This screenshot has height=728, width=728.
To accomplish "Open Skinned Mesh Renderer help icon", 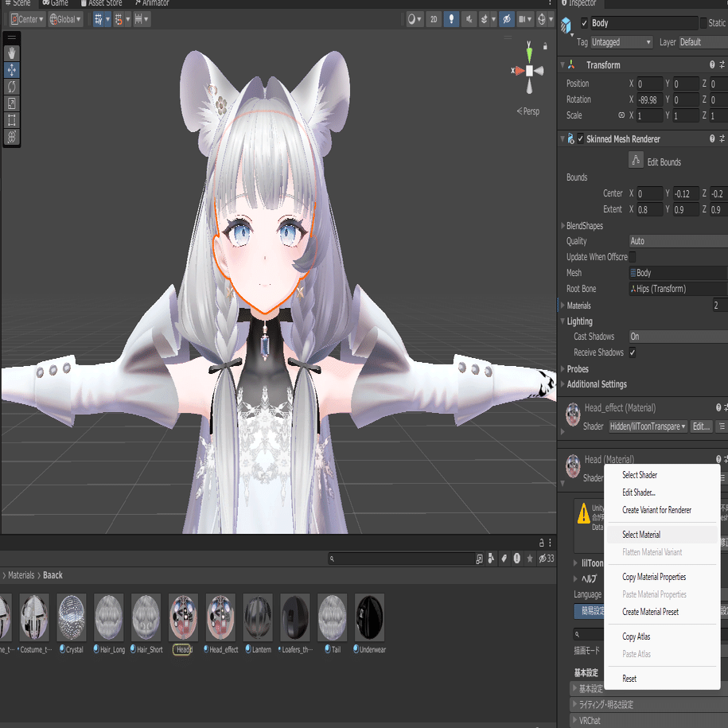I will [x=712, y=138].
